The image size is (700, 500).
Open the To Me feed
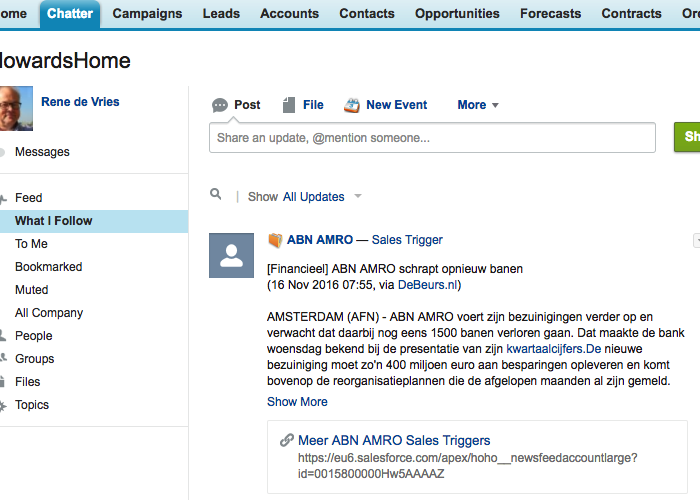pyautogui.click(x=31, y=244)
